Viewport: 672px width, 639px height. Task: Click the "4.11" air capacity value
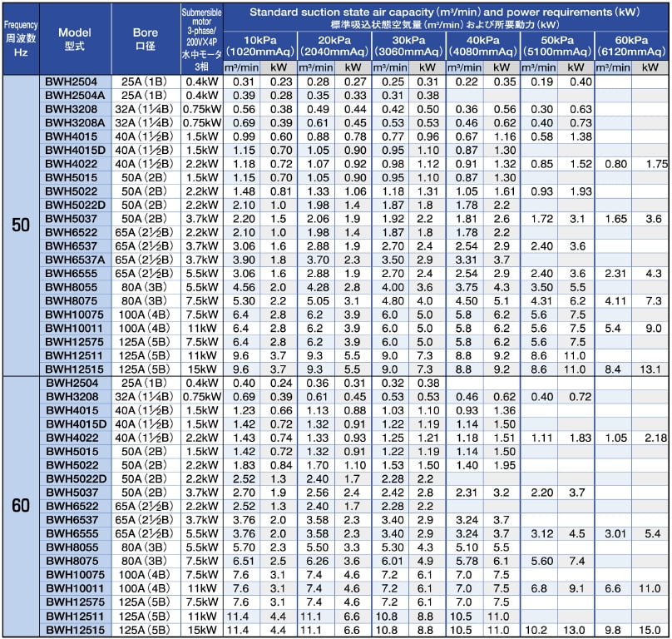tap(615, 300)
